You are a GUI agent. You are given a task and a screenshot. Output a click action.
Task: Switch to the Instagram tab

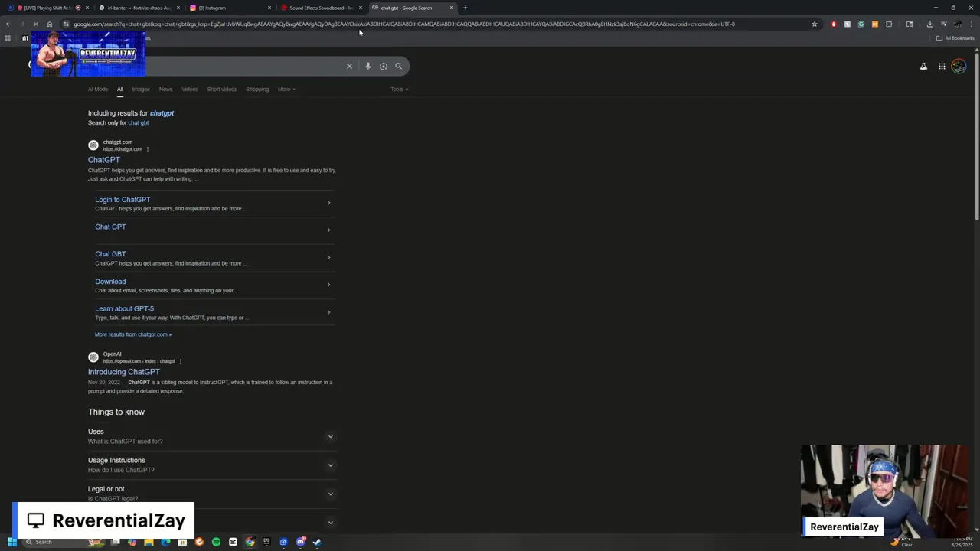(x=230, y=8)
